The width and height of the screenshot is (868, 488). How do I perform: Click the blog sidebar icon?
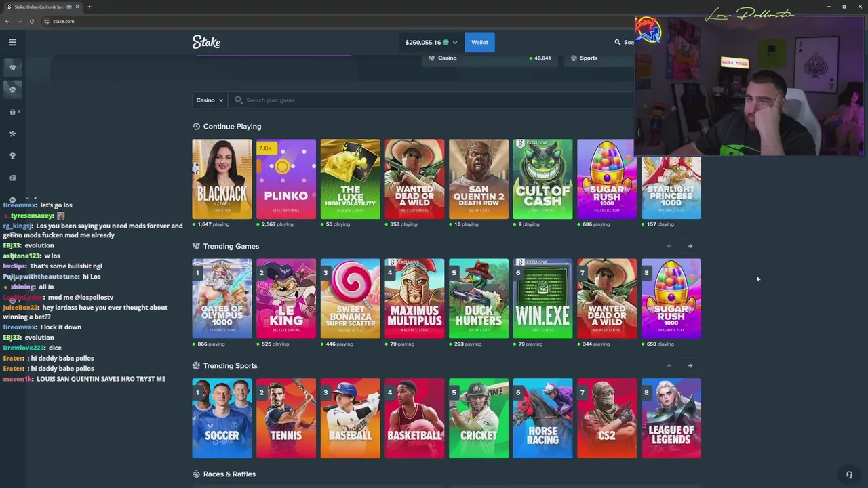point(12,178)
